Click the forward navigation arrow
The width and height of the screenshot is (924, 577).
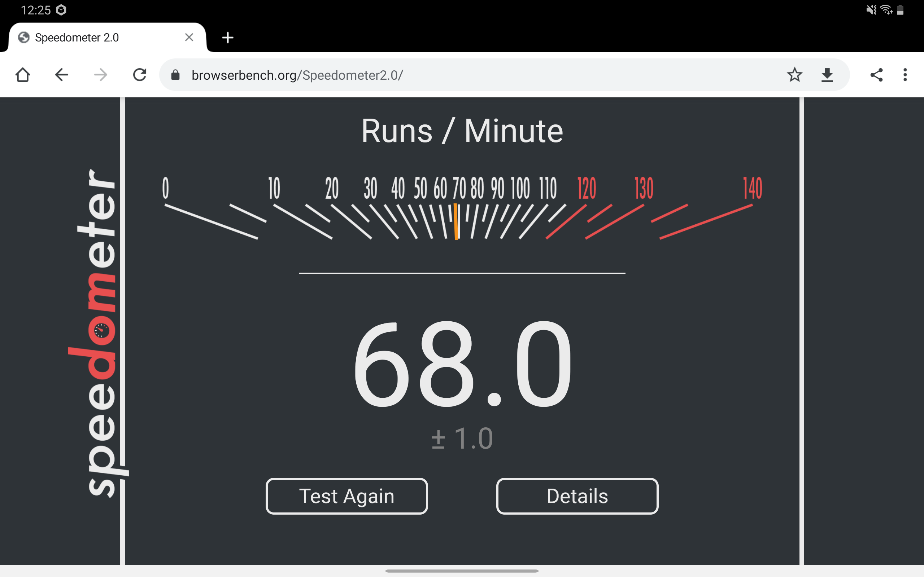(x=100, y=75)
